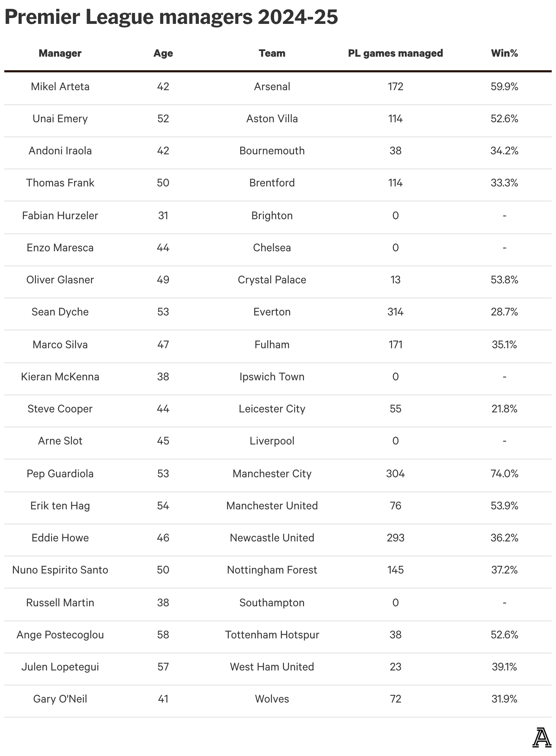This screenshot has height=756, width=556.
Task: Click Eddie Howe's 293 games value
Action: point(395,538)
